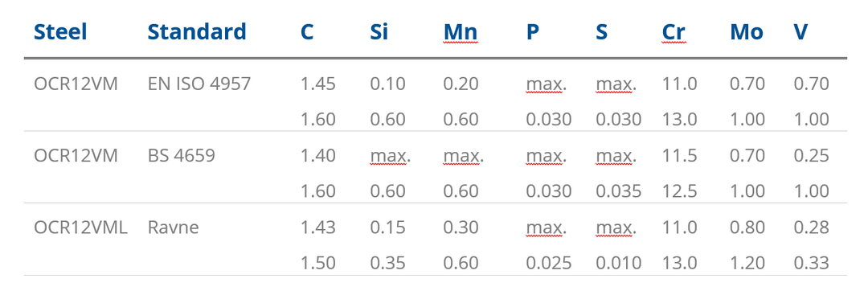Select the BS 4659 standard cell

coord(181,155)
